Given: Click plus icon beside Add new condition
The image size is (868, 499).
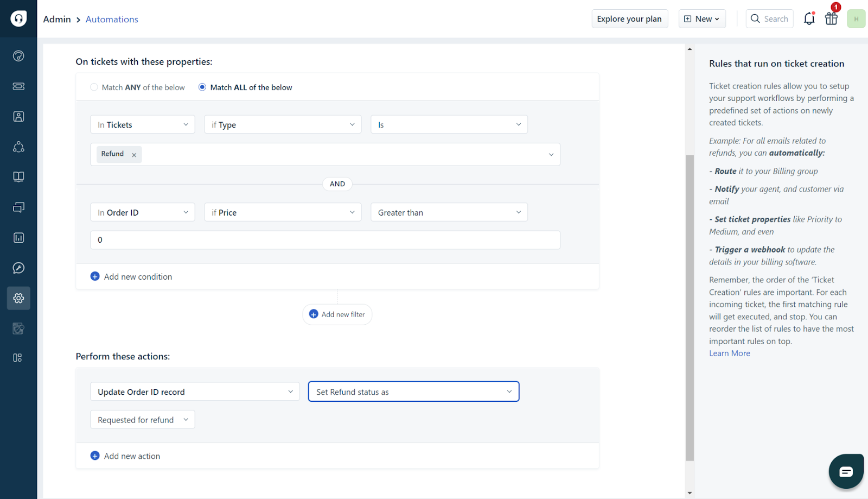Looking at the screenshot, I should coord(95,276).
